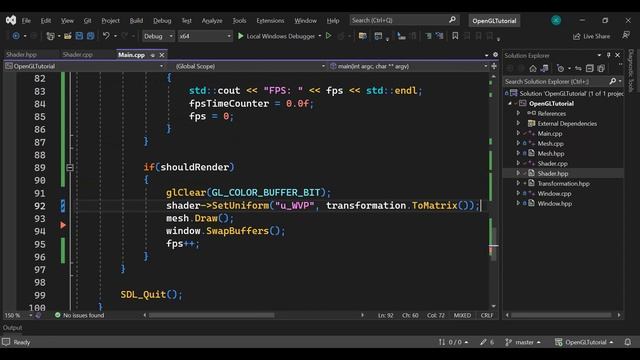The image size is (640, 360).
Task: Start Without Debugging using hollow green arrow
Action: click(329, 36)
